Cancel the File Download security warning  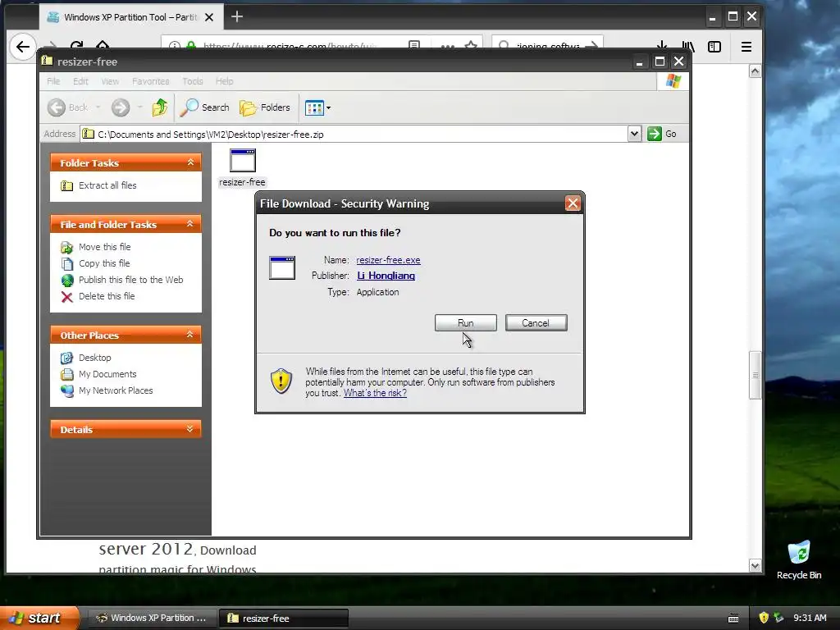pos(536,323)
